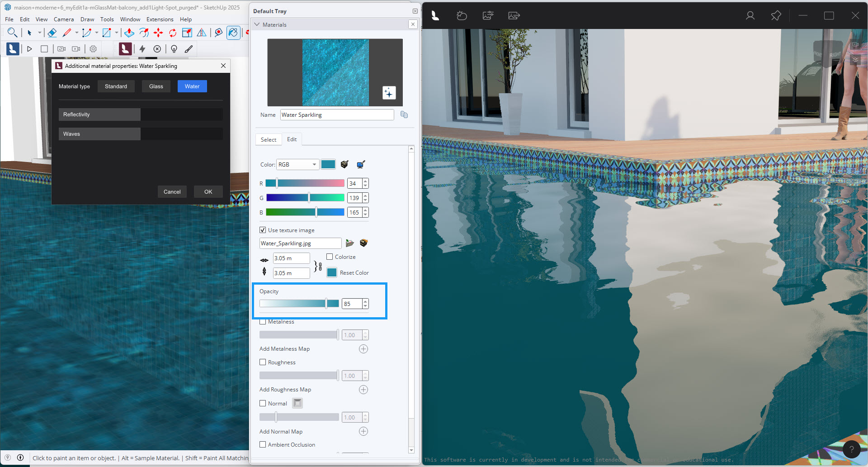Screen dimensions: 868x467
Task: Open the Select tool dropdown arrow
Action: [39, 33]
